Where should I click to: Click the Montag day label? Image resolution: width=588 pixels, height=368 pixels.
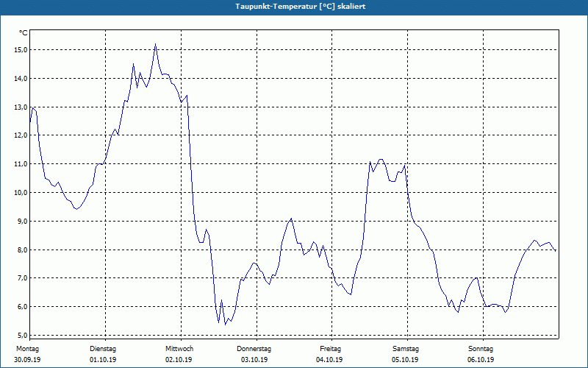pyautogui.click(x=27, y=349)
